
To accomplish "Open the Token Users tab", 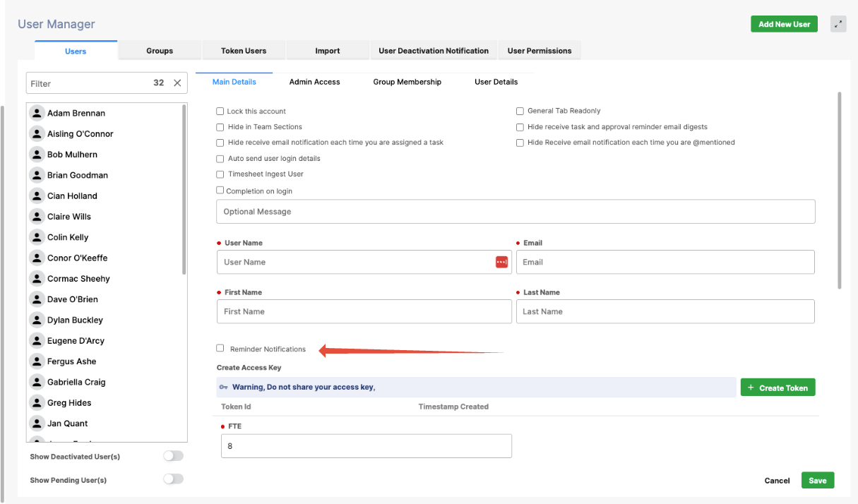I will (244, 50).
